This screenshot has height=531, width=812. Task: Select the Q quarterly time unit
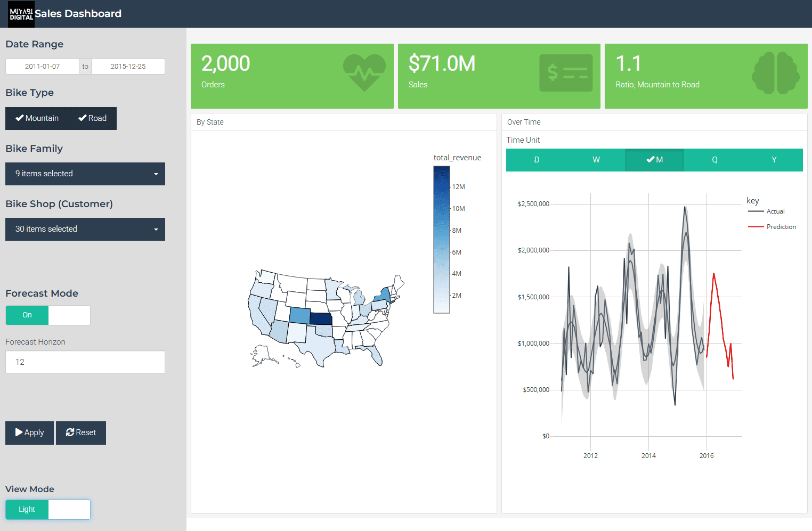click(x=714, y=160)
